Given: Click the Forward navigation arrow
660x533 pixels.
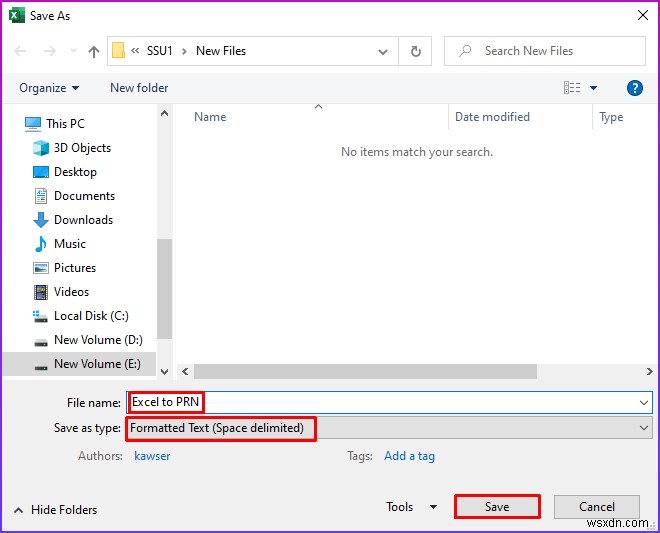Looking at the screenshot, I should 50,51.
